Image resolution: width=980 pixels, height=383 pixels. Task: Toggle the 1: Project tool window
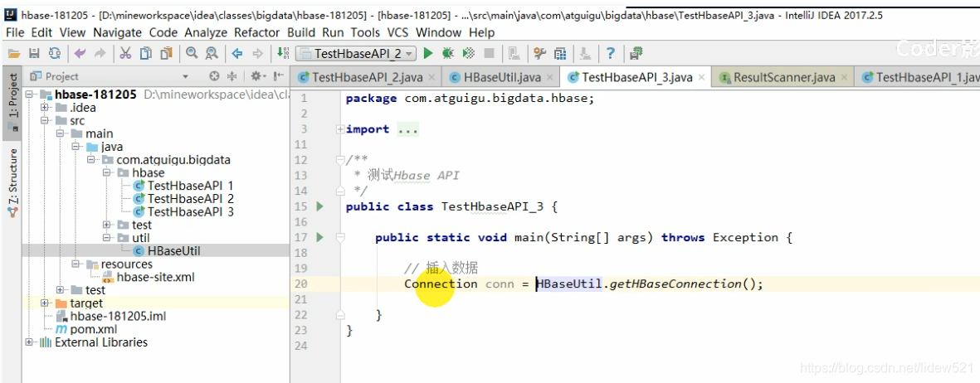(12, 101)
